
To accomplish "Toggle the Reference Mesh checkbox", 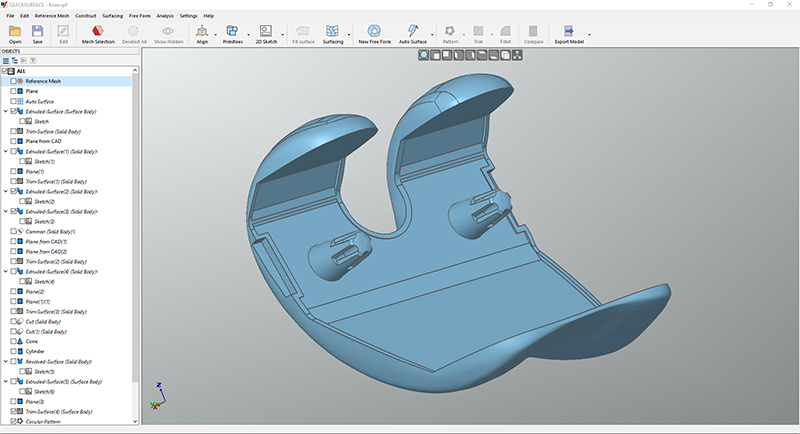I will pyautogui.click(x=14, y=81).
